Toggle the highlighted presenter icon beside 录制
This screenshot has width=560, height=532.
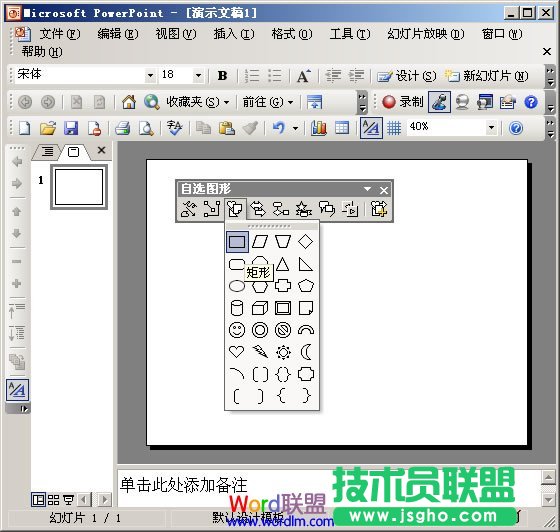click(439, 102)
